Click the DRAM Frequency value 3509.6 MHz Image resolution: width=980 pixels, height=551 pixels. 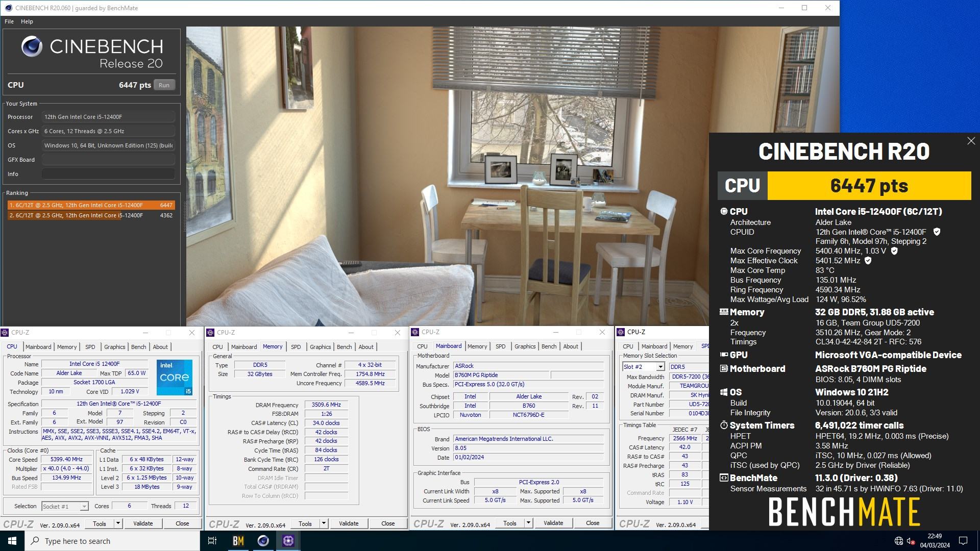click(326, 405)
